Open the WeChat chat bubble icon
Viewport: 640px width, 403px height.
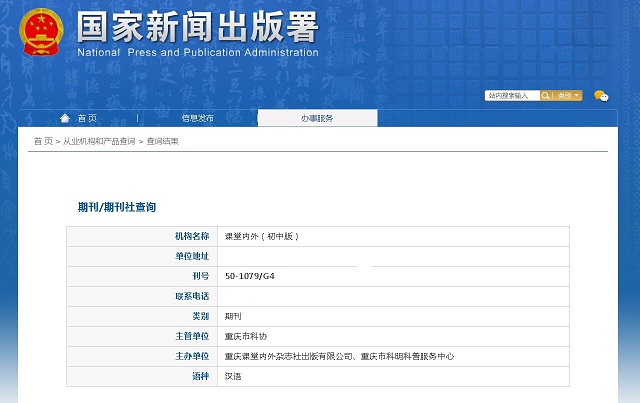coord(601,96)
